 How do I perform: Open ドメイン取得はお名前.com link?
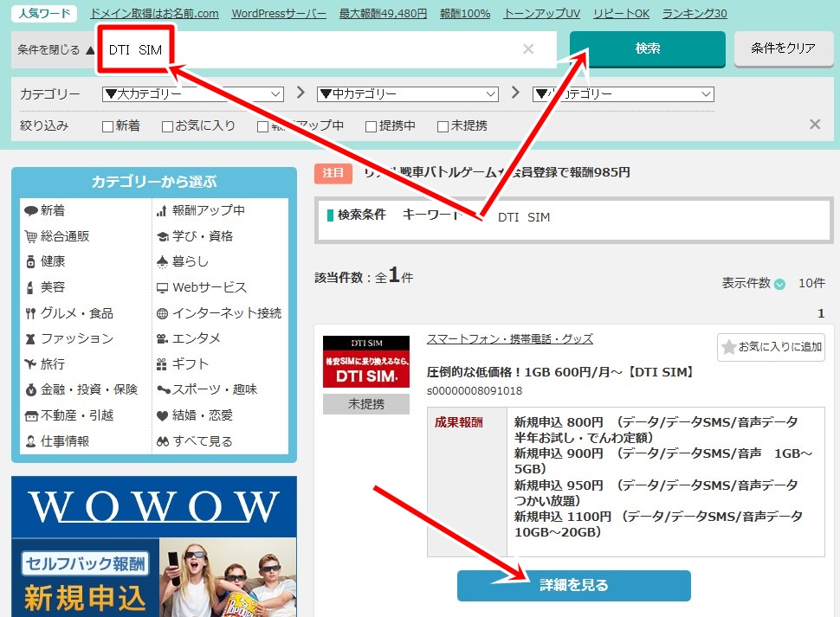(154, 13)
